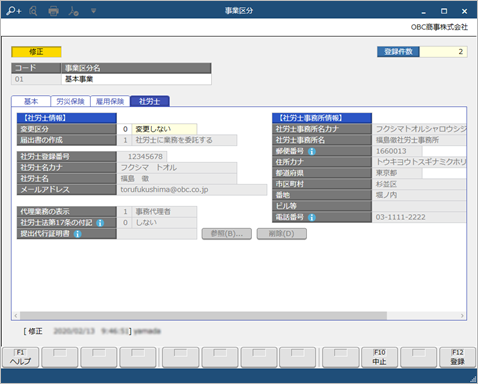Screen dimensions: 478x384
Task: Click the window resize grip in the status bar
Action: 473,379
